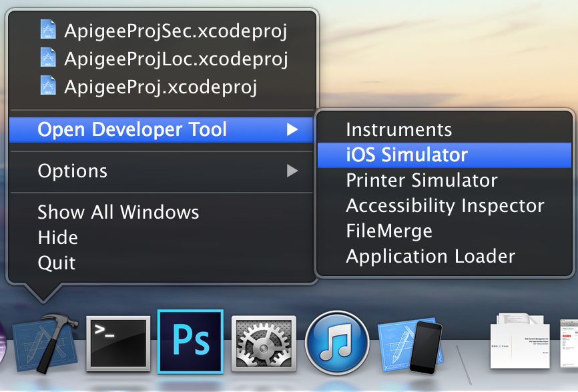Select Open Developer Tool menu item
The width and height of the screenshot is (578, 392).
tap(162, 129)
